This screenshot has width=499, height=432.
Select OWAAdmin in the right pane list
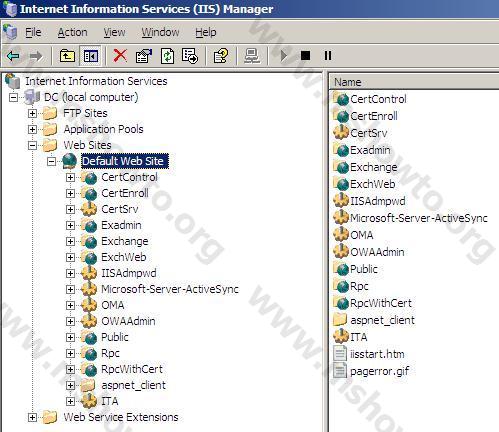[377, 252]
